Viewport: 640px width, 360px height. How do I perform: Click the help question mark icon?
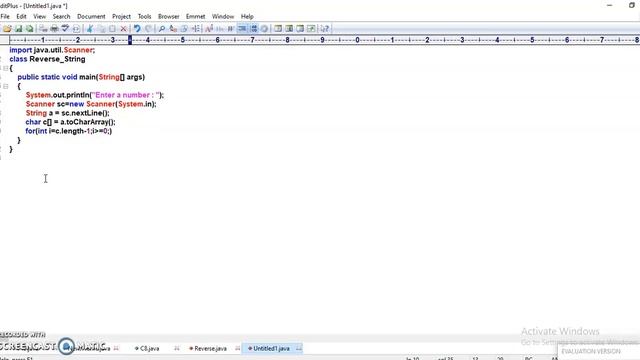(324, 29)
